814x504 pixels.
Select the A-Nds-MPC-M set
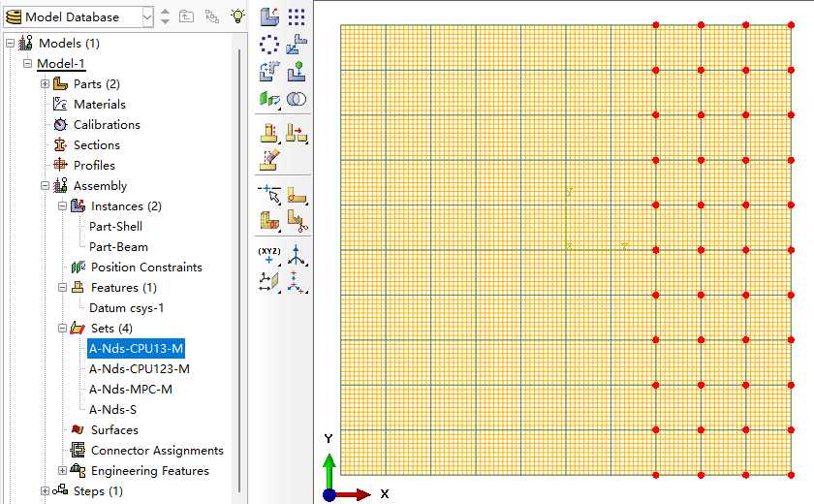(x=130, y=390)
